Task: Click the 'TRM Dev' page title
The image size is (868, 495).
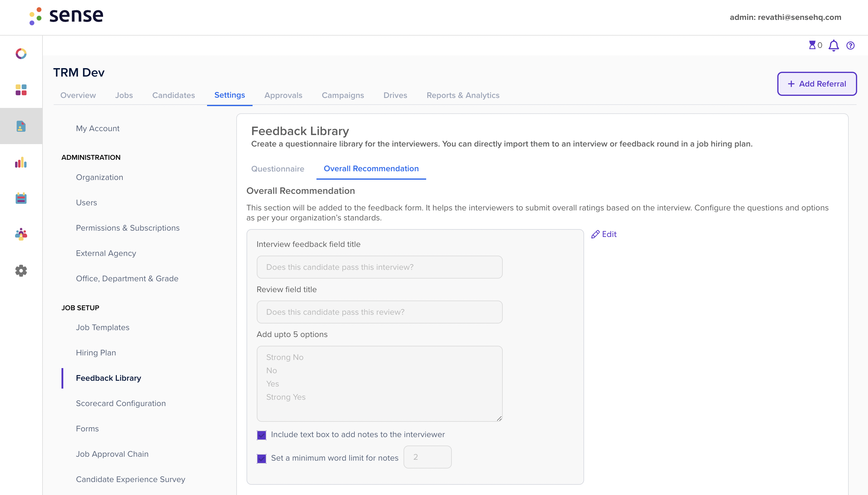Action: coord(78,72)
